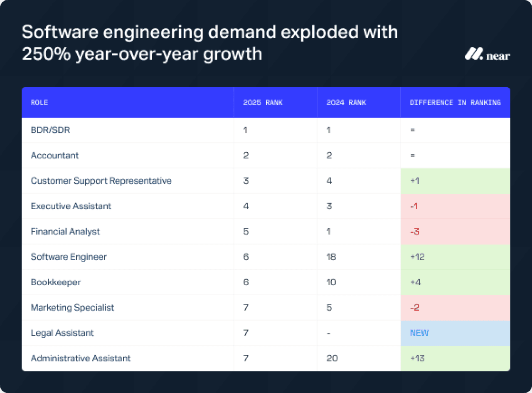
Task: Click the red -3 for Financial Analyst
Action: 414,231
